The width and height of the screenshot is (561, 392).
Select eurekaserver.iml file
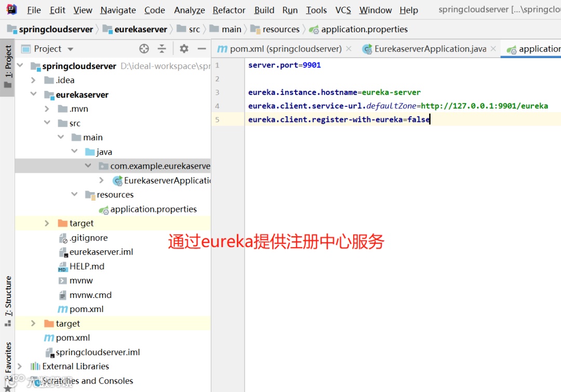96,252
